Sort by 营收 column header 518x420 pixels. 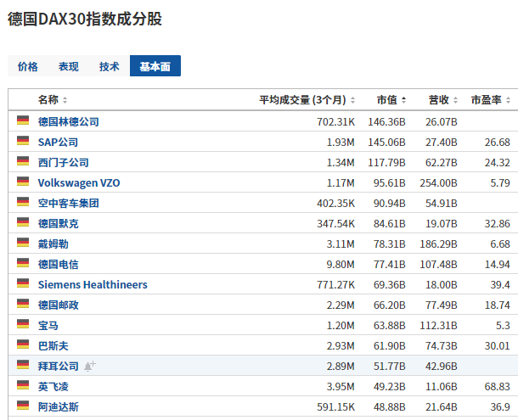(x=443, y=100)
